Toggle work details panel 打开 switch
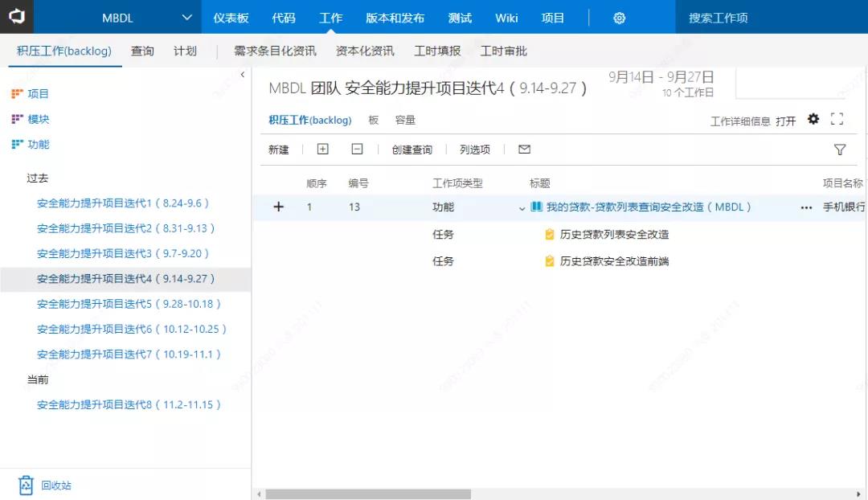 [x=785, y=121]
